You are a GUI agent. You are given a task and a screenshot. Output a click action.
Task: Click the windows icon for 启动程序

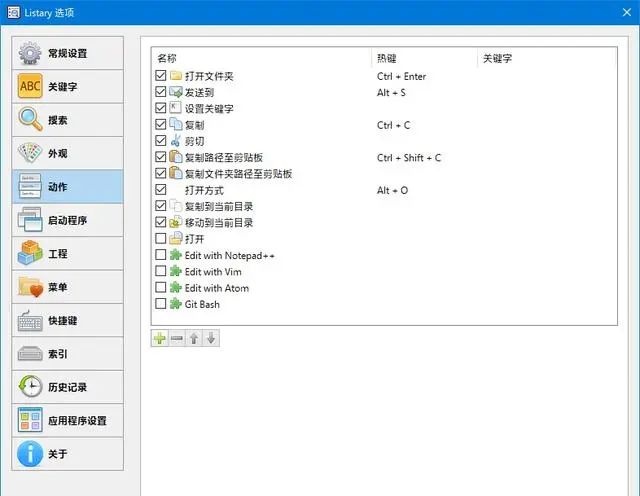click(x=30, y=220)
